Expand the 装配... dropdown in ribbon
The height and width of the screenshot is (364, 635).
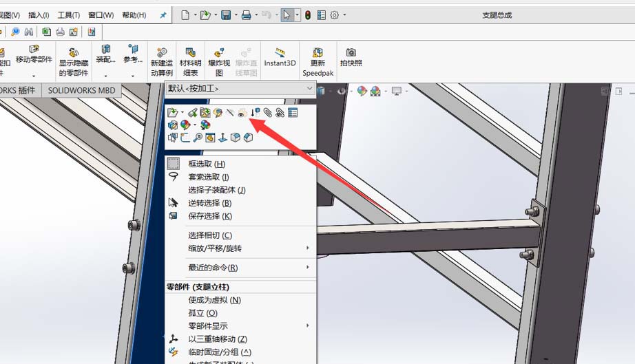(105, 76)
